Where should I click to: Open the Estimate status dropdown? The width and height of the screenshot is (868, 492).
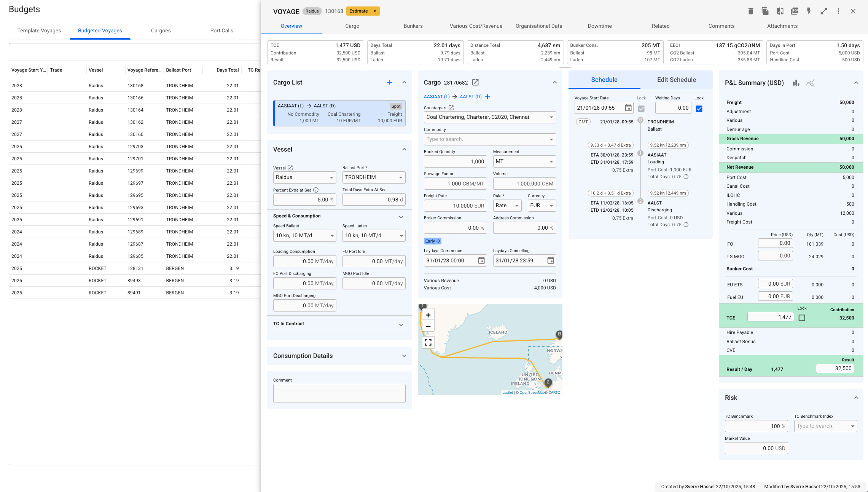click(x=375, y=11)
